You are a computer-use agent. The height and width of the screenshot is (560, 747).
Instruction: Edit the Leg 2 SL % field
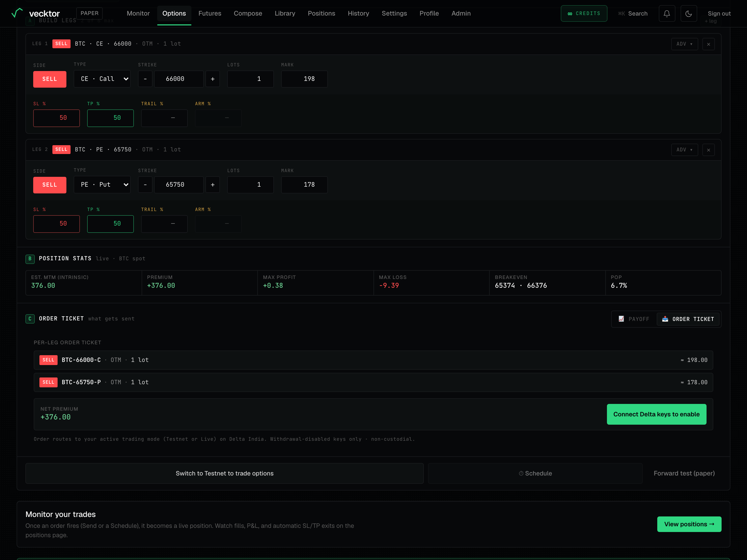point(56,224)
